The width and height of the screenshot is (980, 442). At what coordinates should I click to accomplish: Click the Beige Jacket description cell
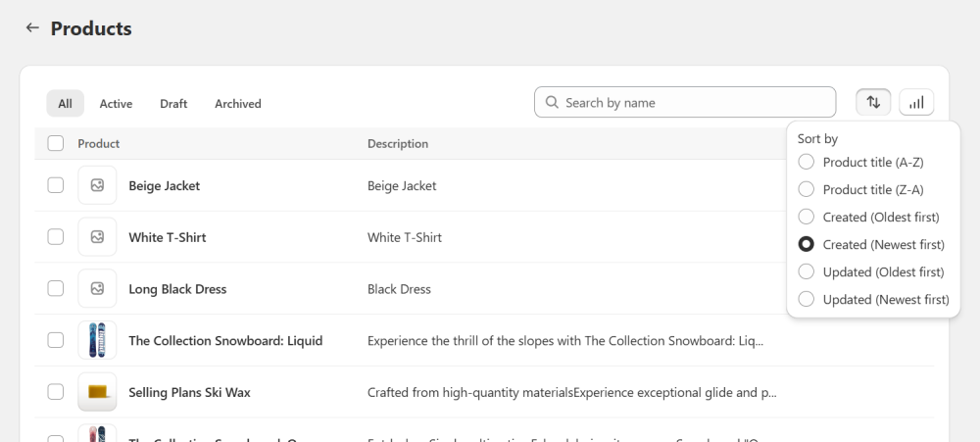pyautogui.click(x=402, y=185)
